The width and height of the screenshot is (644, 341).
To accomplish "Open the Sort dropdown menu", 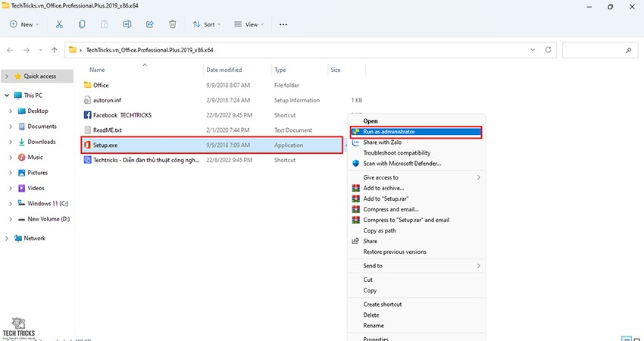I will tap(207, 24).
